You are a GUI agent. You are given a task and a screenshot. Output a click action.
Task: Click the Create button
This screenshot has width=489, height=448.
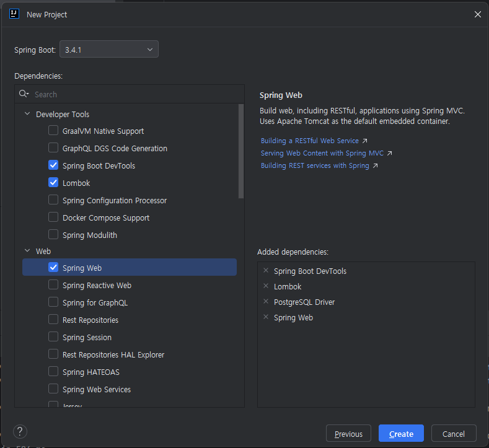[401, 433]
